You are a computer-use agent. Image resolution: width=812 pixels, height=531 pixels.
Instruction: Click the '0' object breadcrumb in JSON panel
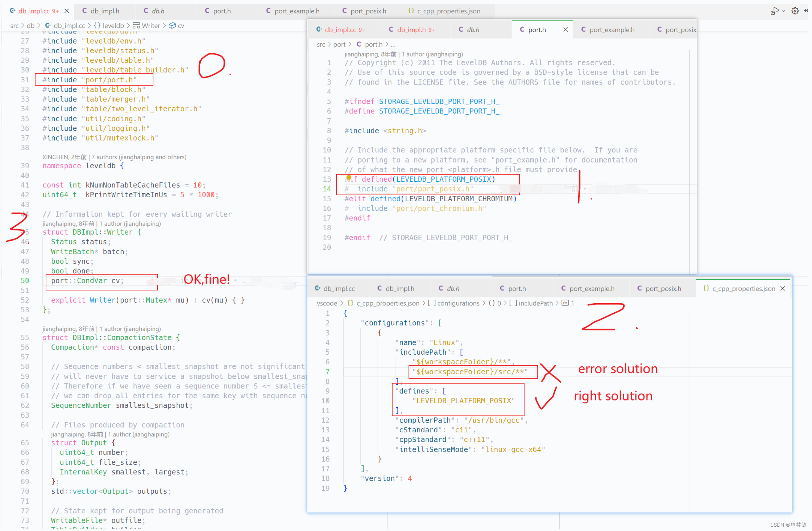coord(499,303)
